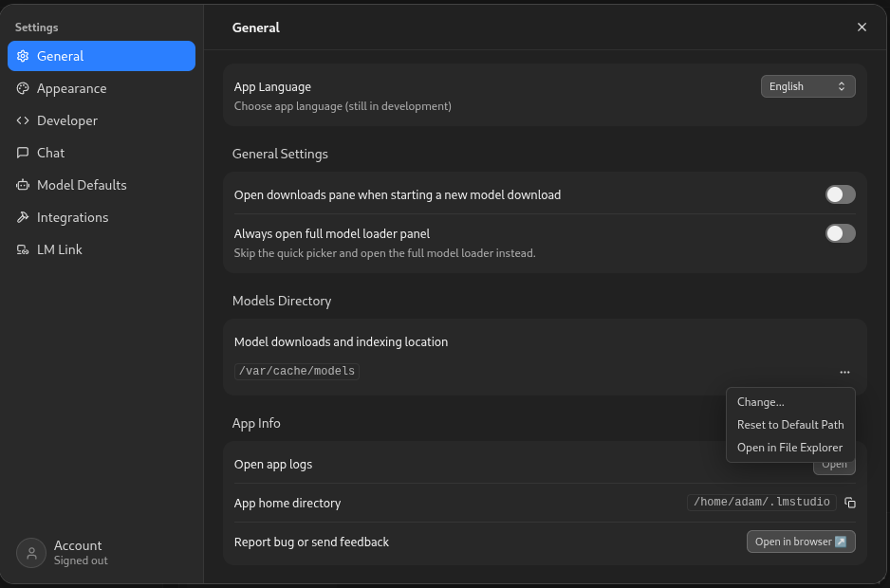Select Open in File Explorer
This screenshot has height=588, width=890.
[790, 448]
